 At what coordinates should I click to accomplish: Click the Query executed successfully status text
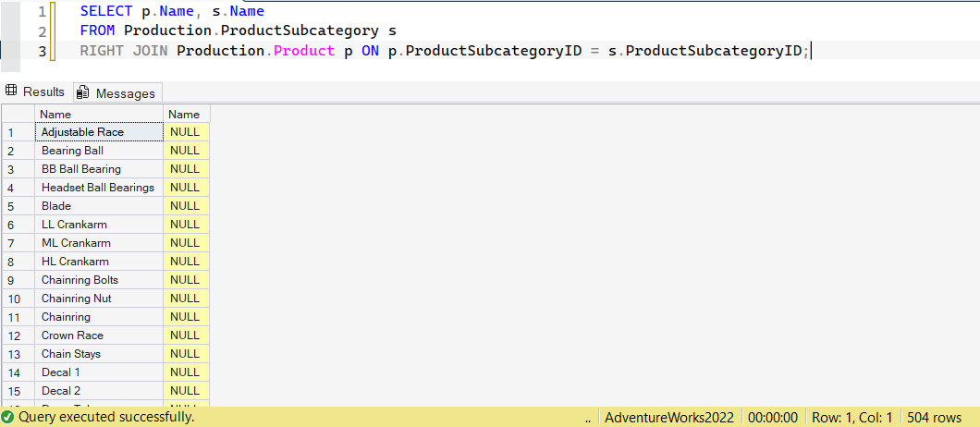click(106, 417)
